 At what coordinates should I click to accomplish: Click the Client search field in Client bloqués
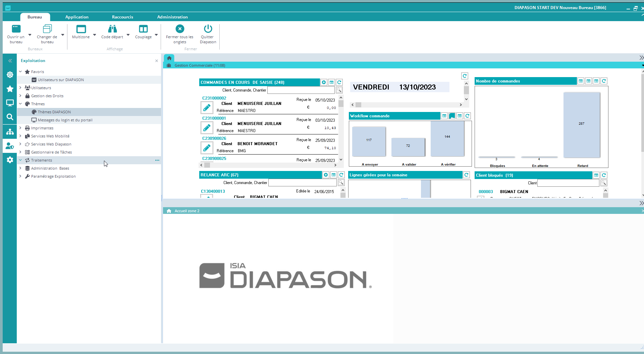tap(568, 183)
